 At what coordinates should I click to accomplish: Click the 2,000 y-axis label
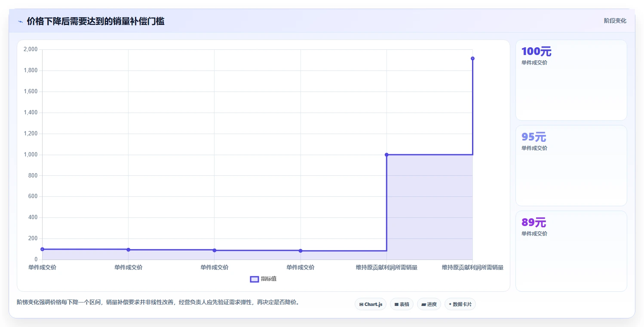31,49
